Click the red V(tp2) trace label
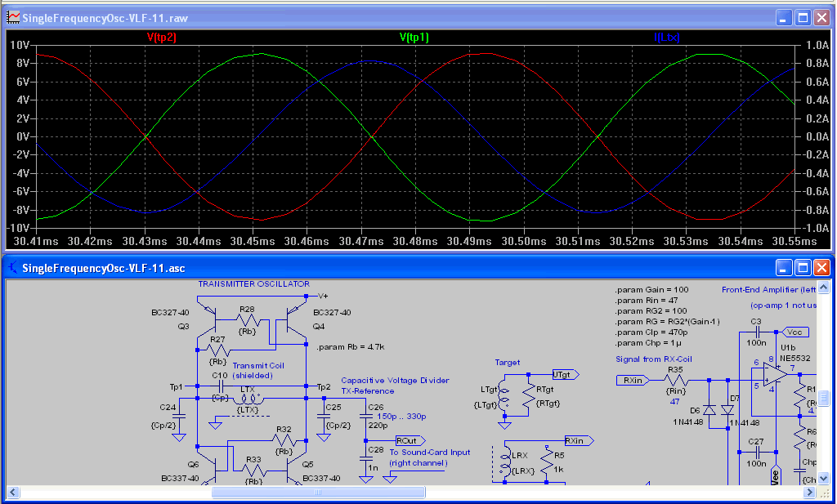 click(161, 38)
